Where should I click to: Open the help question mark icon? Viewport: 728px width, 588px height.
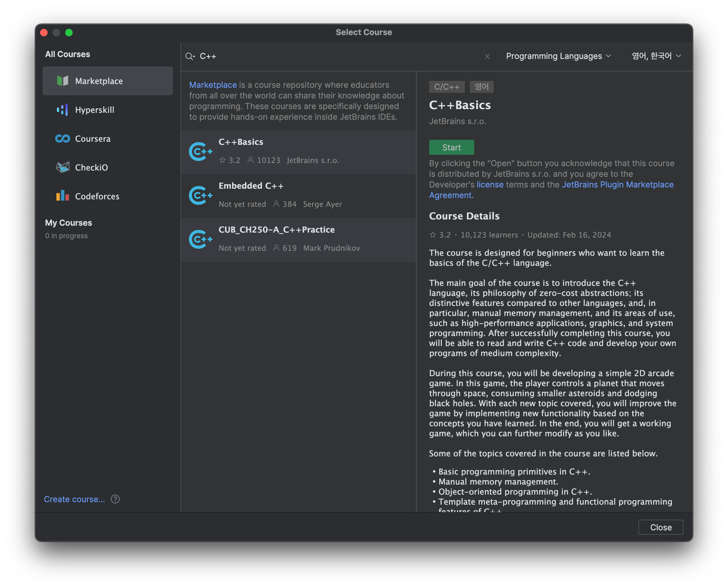[x=115, y=499]
